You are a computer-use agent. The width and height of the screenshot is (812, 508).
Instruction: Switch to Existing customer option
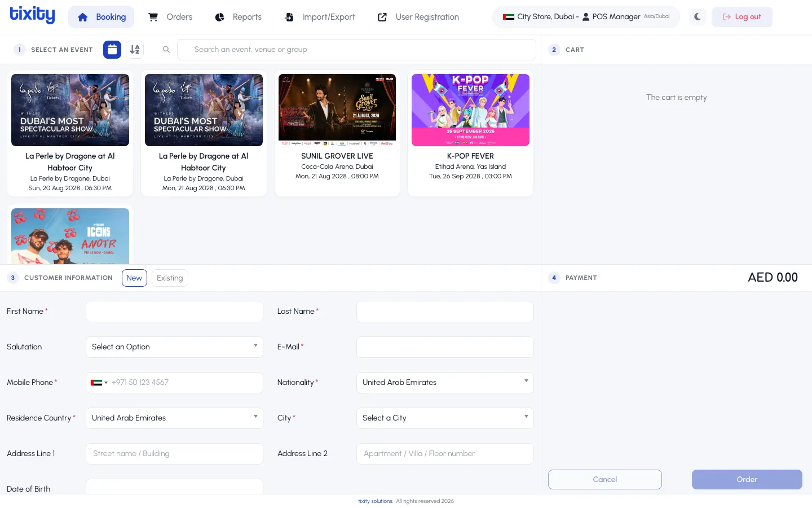[170, 278]
